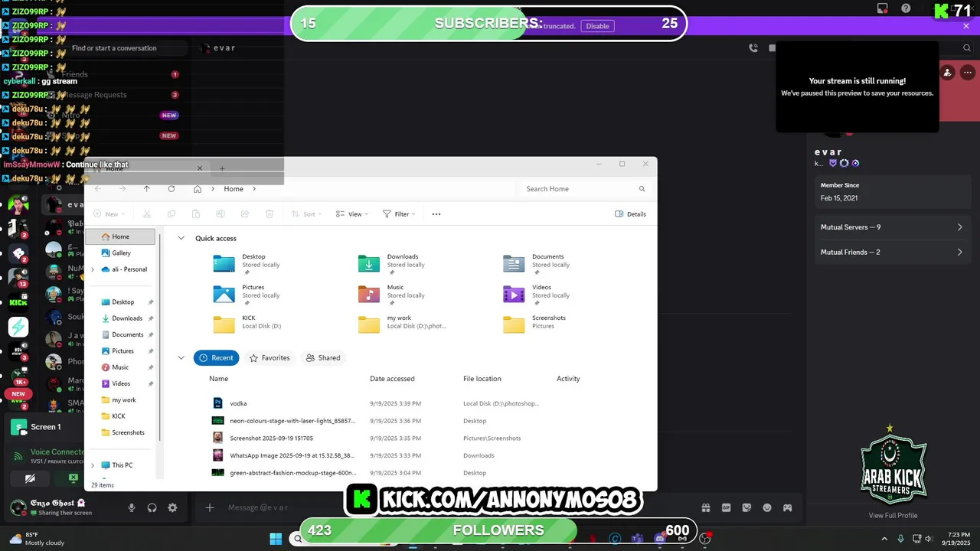Refresh the File Explorer Home view

pyautogui.click(x=171, y=189)
